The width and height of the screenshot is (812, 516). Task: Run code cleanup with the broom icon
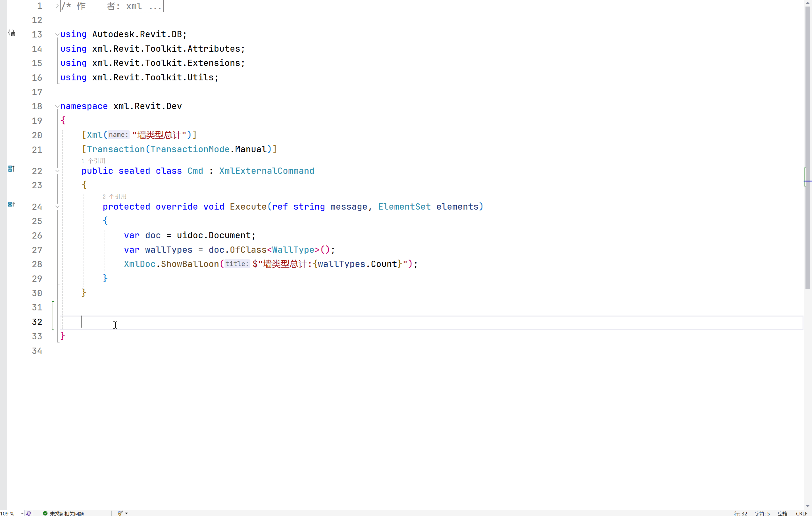coord(120,513)
